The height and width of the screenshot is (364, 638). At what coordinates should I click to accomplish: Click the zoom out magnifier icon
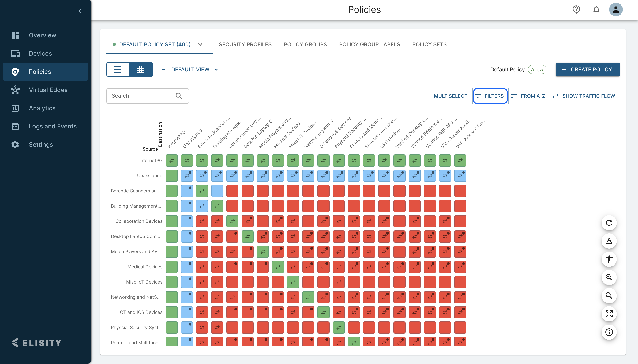(609, 295)
